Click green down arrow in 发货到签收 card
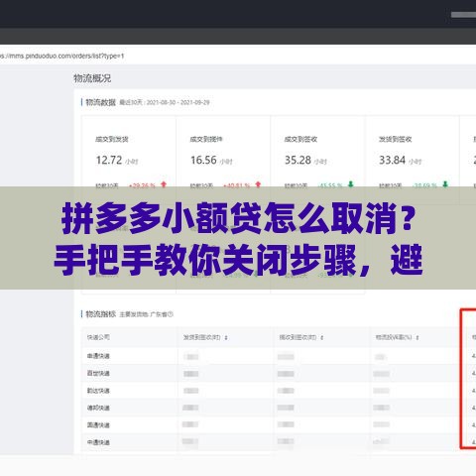 point(445,184)
